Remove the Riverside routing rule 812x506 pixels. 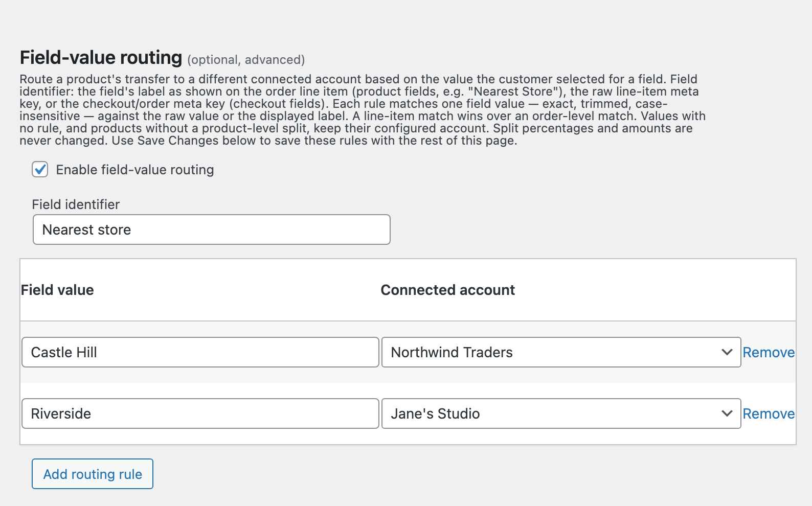pyautogui.click(x=769, y=413)
